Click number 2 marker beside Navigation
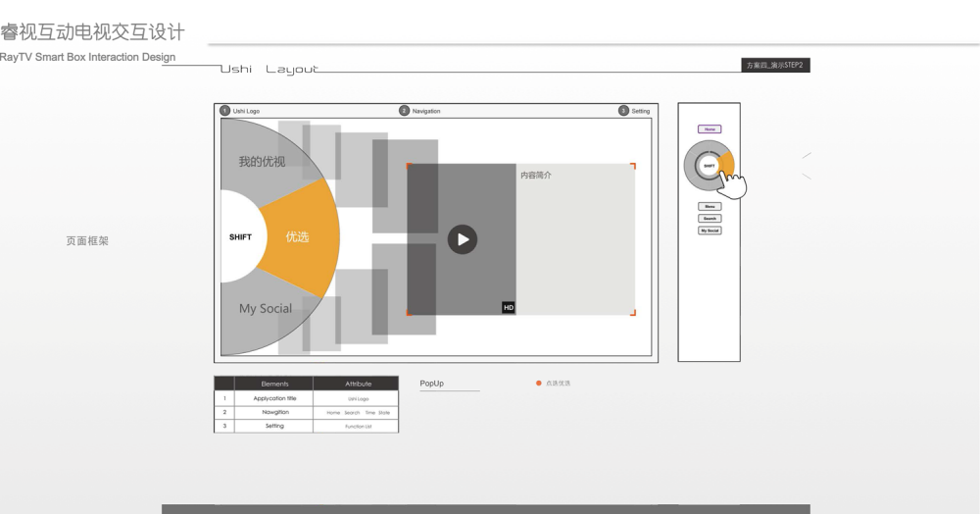Screen dimensions: 980x514 pyautogui.click(x=405, y=111)
